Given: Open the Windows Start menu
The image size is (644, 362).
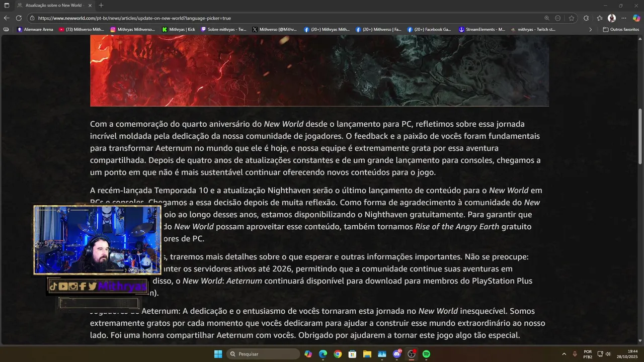Looking at the screenshot, I should coord(218,354).
